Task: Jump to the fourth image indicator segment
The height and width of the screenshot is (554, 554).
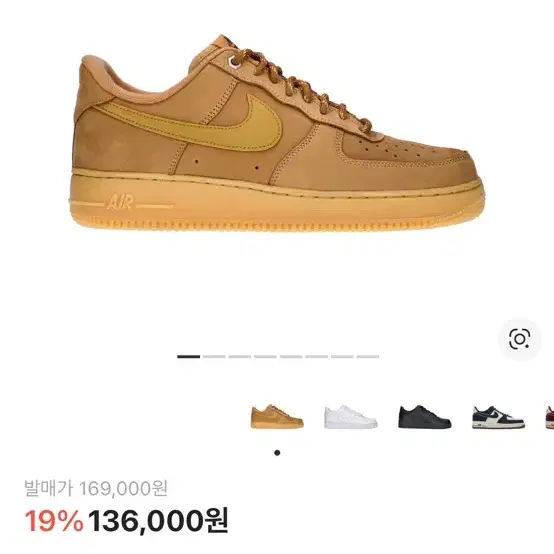Action: click(x=265, y=356)
